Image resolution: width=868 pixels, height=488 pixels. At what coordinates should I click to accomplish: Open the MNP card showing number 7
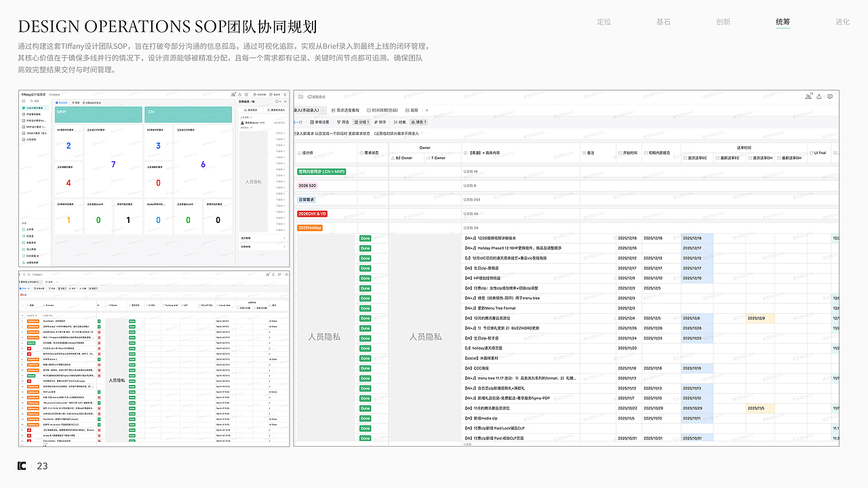(x=113, y=161)
